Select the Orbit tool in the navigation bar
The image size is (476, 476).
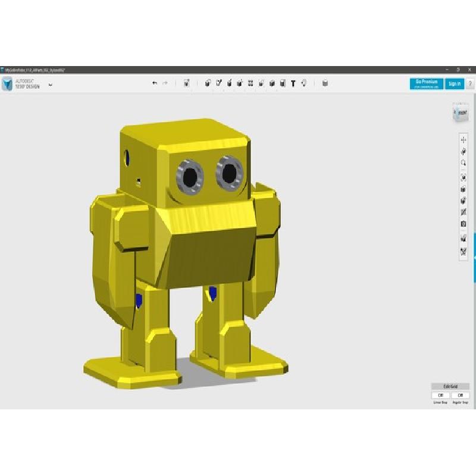(464, 151)
